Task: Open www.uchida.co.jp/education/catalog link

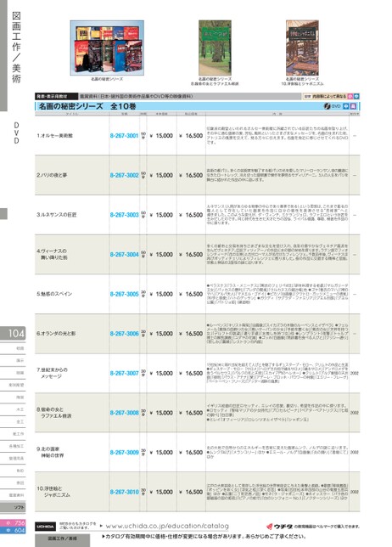Action: coord(167,526)
